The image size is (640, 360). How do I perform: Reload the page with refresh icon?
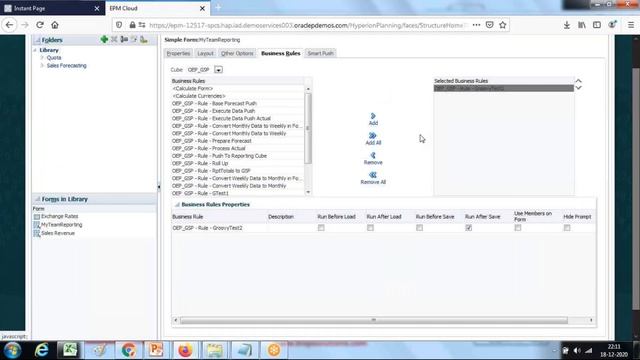[40, 25]
